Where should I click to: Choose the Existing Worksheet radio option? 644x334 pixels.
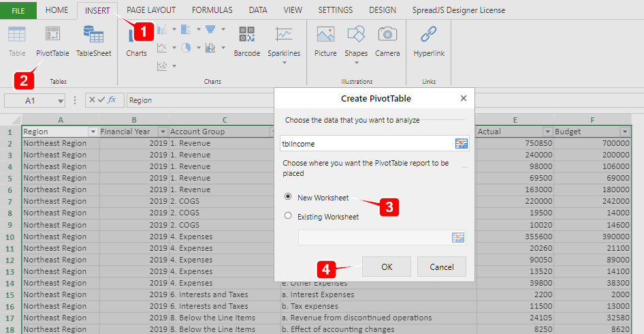point(288,216)
